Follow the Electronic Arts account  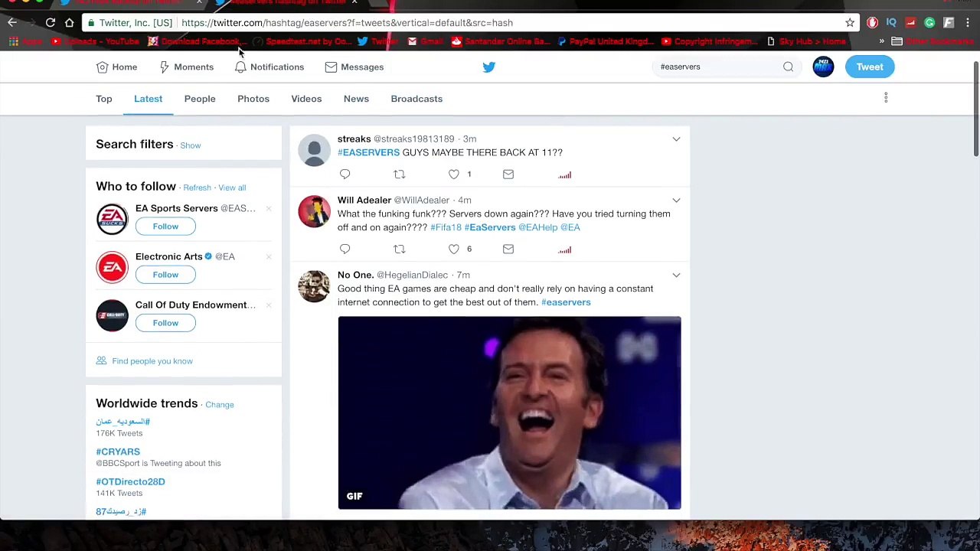pos(165,275)
